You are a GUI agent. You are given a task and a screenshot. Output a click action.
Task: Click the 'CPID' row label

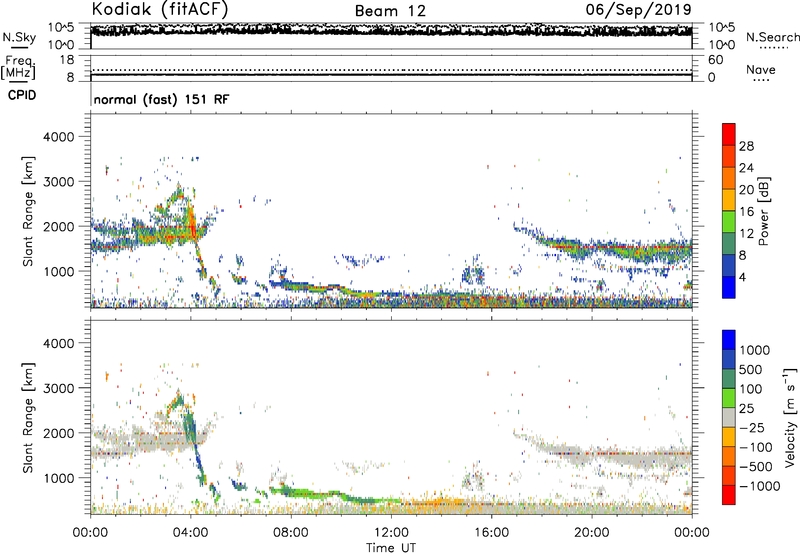[x=22, y=95]
